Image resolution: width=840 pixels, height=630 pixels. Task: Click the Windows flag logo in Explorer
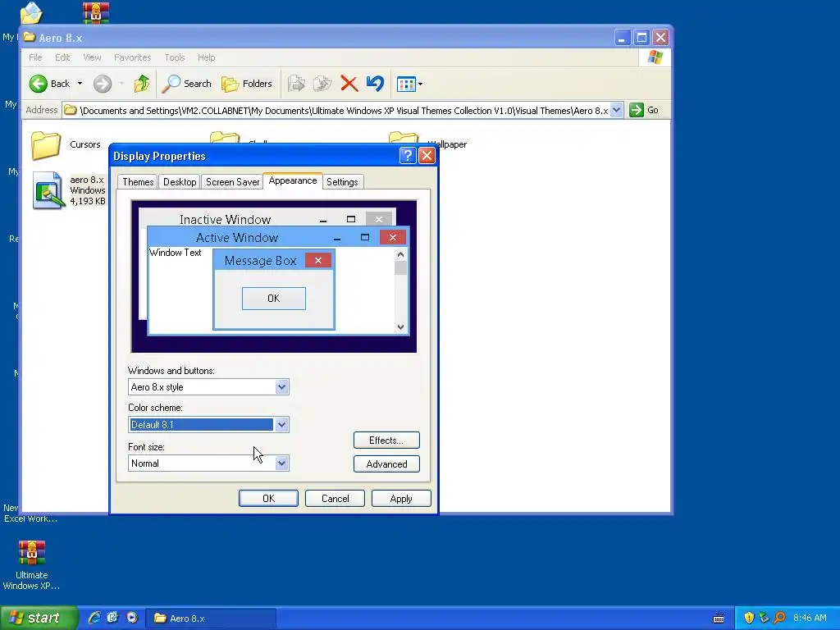click(655, 57)
